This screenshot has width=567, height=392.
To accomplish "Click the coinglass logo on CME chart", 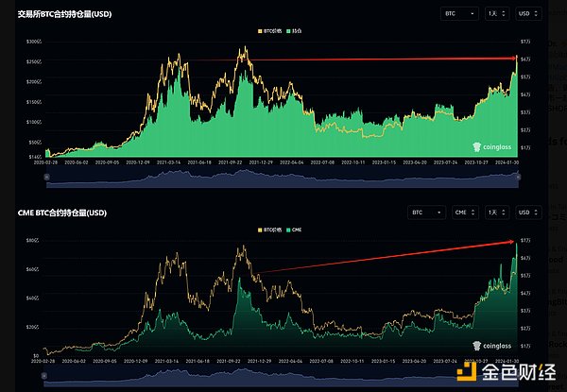I will [x=490, y=345].
